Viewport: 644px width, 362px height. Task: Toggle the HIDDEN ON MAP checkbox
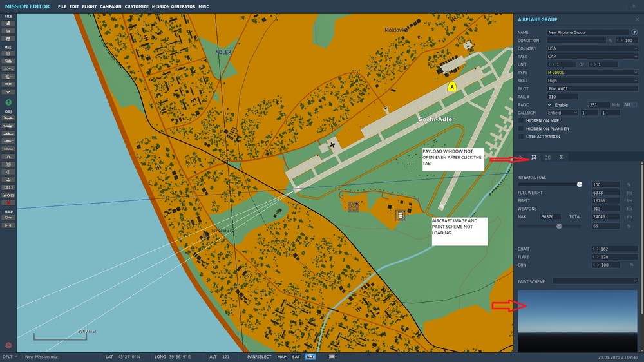521,120
